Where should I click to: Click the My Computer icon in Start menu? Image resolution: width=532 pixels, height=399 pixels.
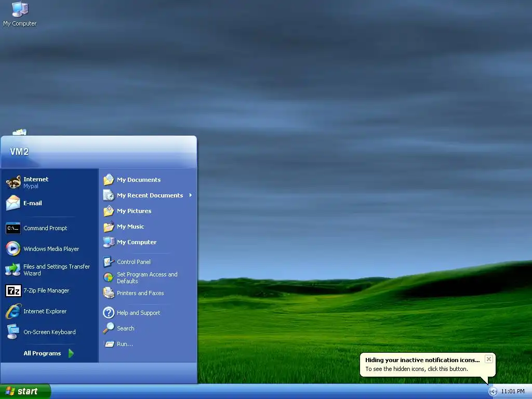[109, 242]
